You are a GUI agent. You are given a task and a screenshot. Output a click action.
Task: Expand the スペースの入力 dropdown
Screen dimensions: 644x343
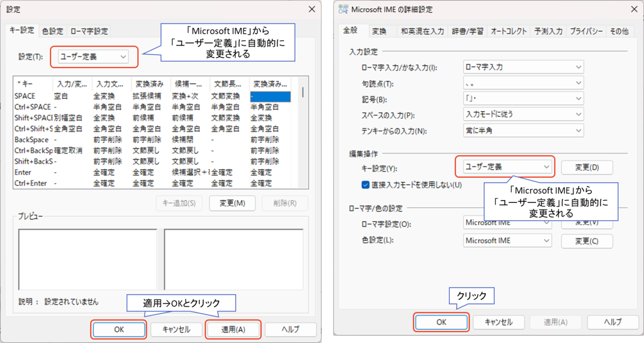pos(523,114)
